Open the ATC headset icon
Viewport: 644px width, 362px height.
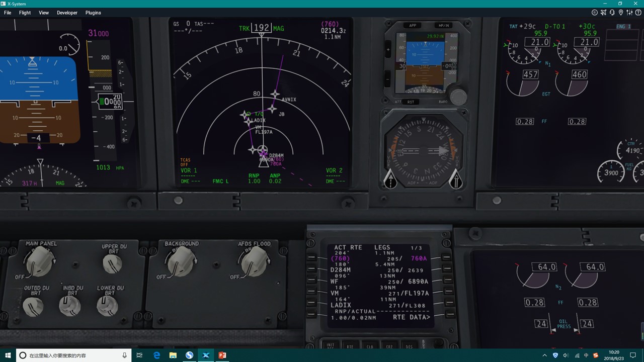(x=612, y=13)
